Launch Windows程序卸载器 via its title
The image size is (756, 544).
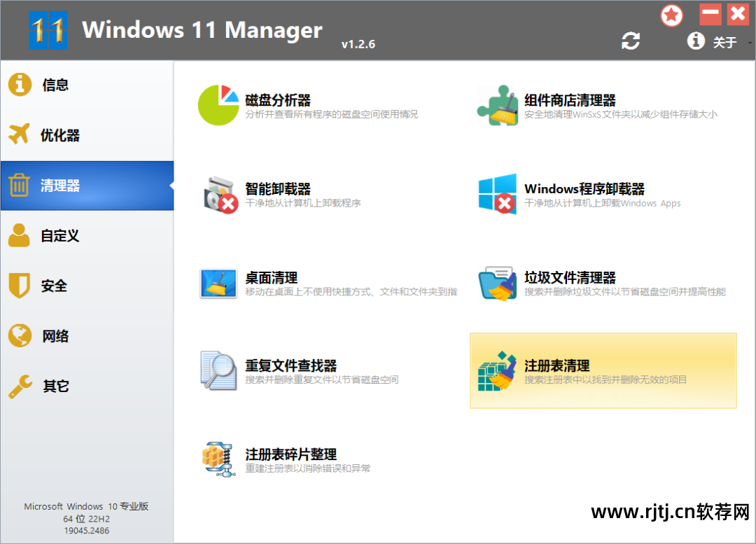584,188
